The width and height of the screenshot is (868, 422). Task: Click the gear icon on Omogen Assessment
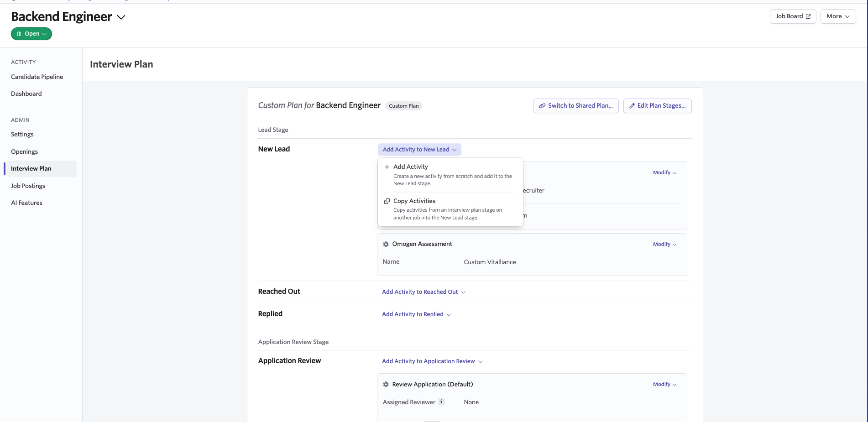(x=386, y=244)
